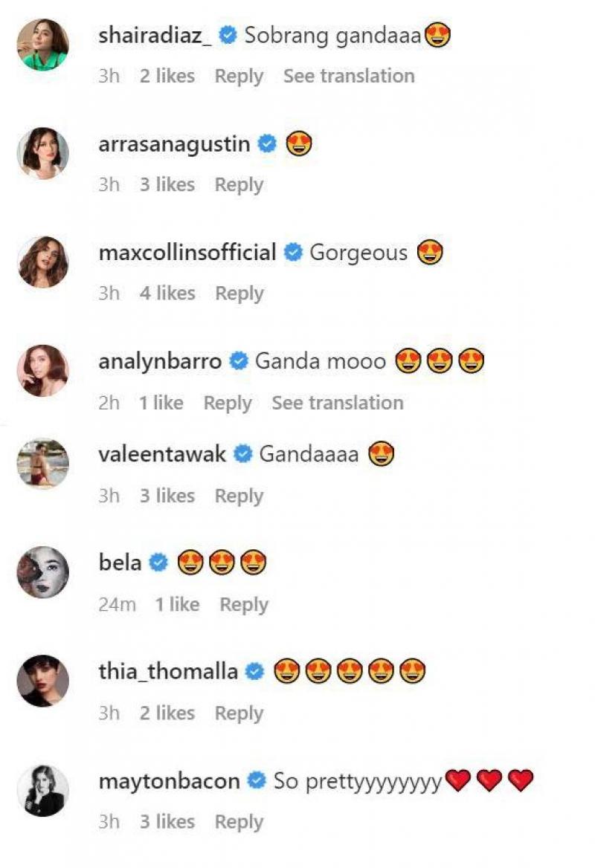595x868 pixels.
Task: Click analynbarro's profile avatar
Action: click(43, 371)
